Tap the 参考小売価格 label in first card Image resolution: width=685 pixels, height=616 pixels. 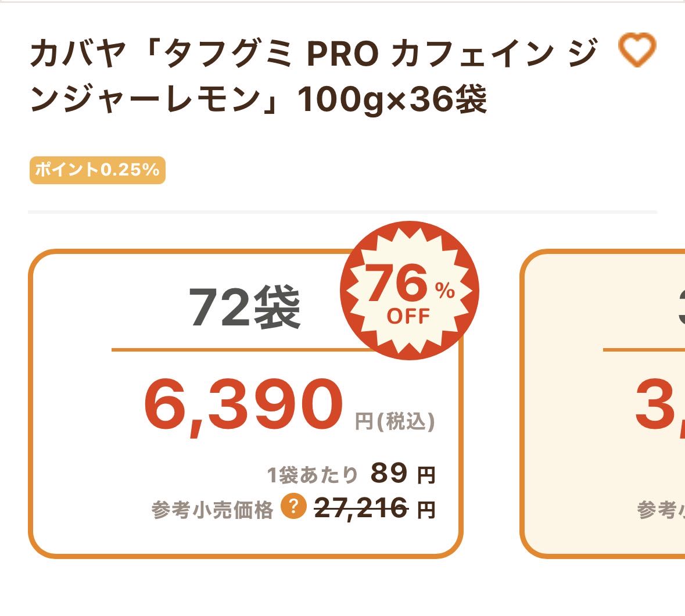(x=213, y=510)
